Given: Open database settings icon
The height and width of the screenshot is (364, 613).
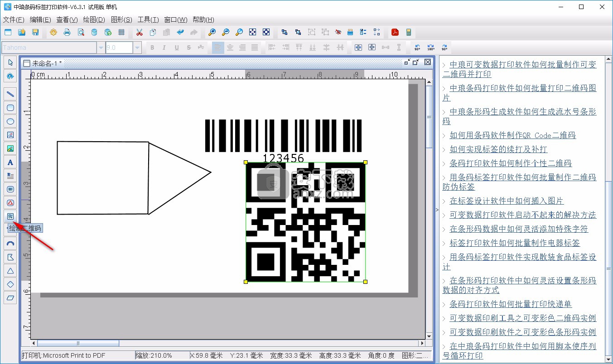Looking at the screenshot, I should pyautogui.click(x=94, y=32).
